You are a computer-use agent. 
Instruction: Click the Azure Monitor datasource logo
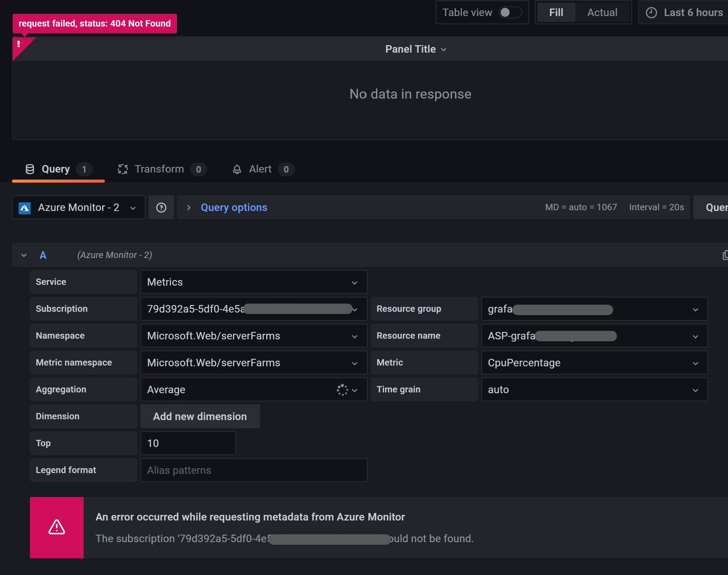(24, 208)
